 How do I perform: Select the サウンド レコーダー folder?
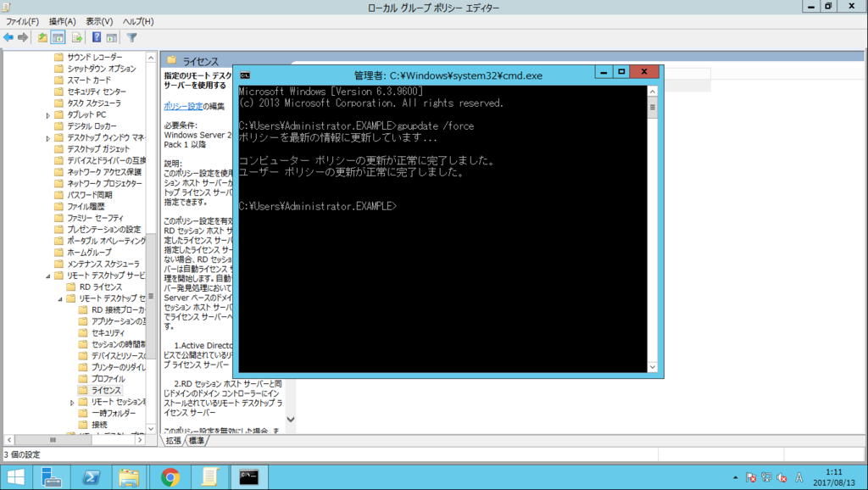point(95,57)
